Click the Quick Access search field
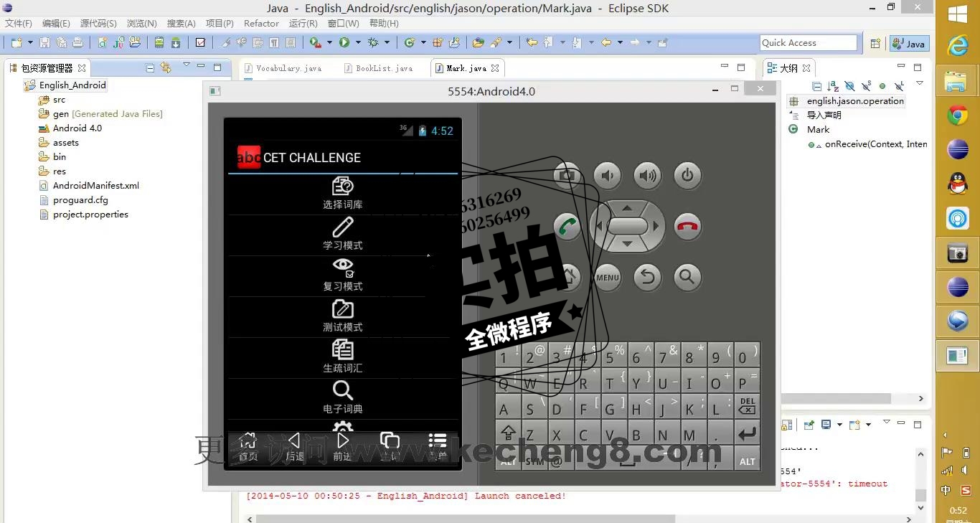The width and height of the screenshot is (980, 523). (x=809, y=42)
